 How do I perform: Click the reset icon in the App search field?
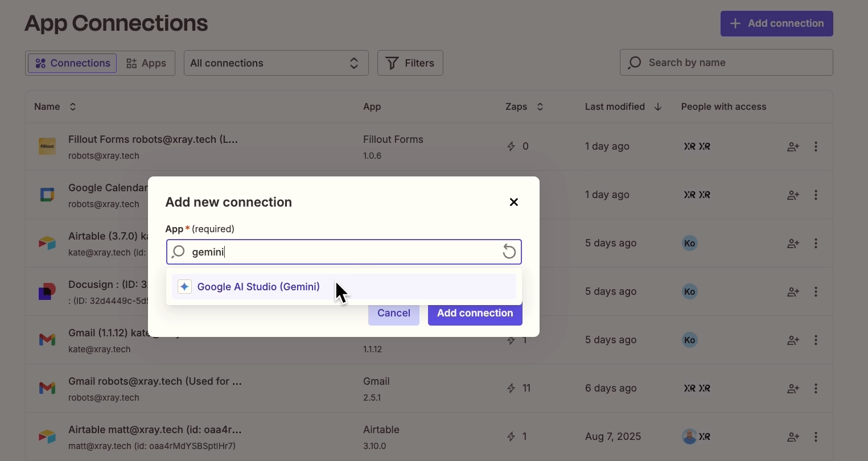click(508, 252)
